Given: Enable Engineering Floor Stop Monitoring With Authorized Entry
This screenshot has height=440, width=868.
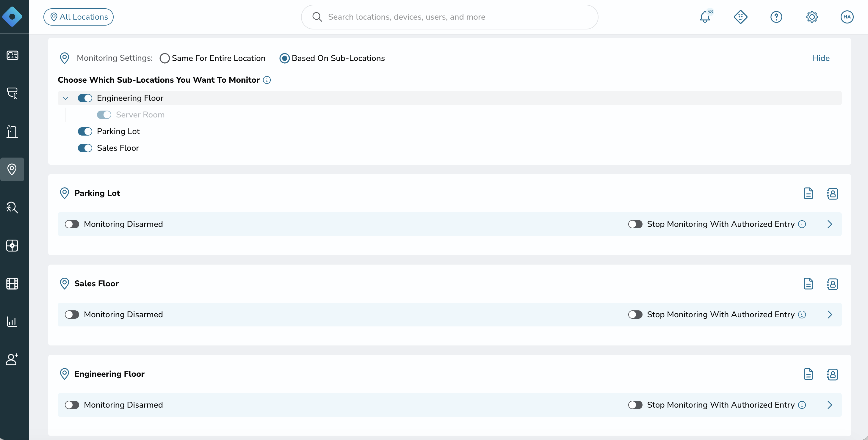Looking at the screenshot, I should (x=635, y=405).
